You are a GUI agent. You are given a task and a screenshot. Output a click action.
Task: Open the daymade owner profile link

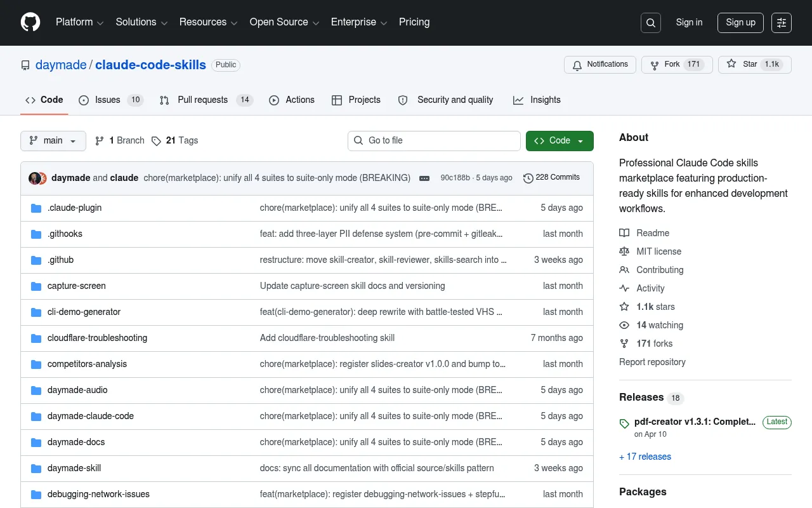61,65
